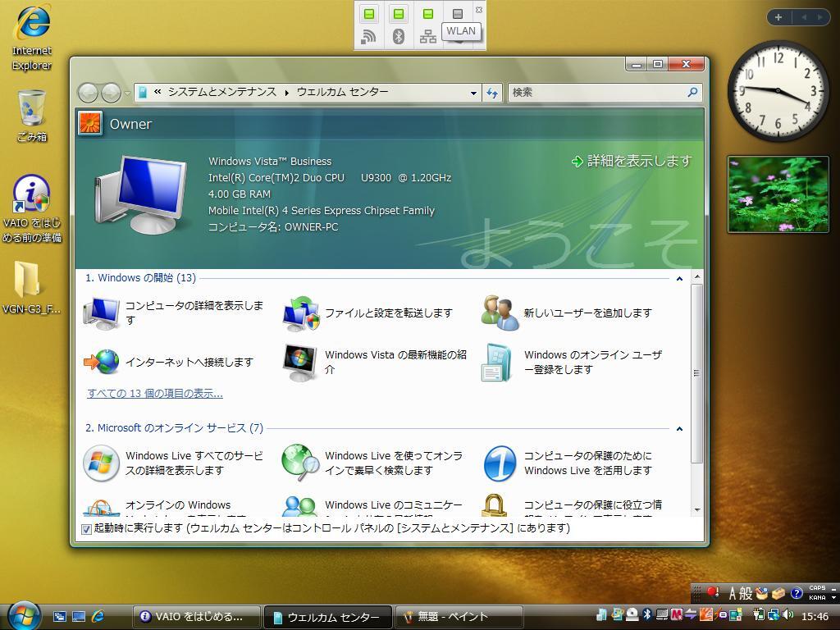
Task: Toggle the green switch above Bluetooth icon
Action: pyautogui.click(x=399, y=14)
